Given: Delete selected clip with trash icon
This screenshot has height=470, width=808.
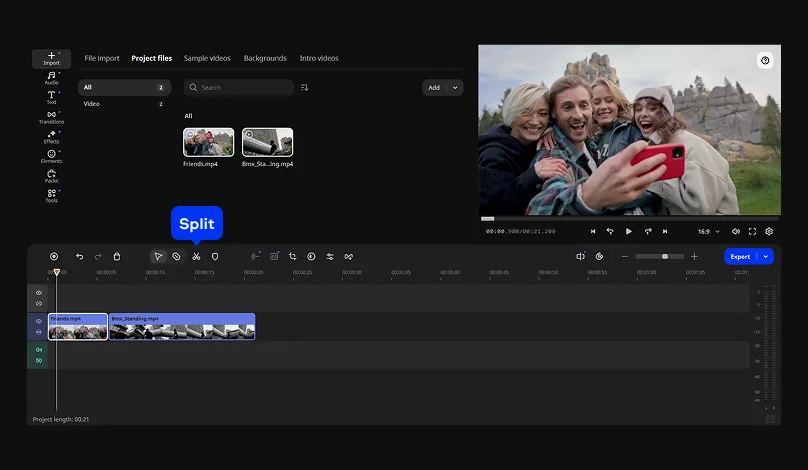Looking at the screenshot, I should pyautogui.click(x=117, y=257).
